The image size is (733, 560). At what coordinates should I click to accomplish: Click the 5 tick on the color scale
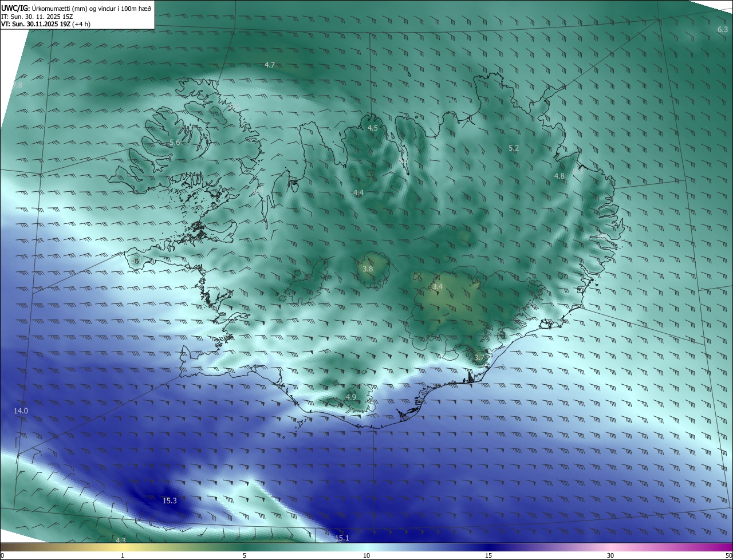pos(245,555)
